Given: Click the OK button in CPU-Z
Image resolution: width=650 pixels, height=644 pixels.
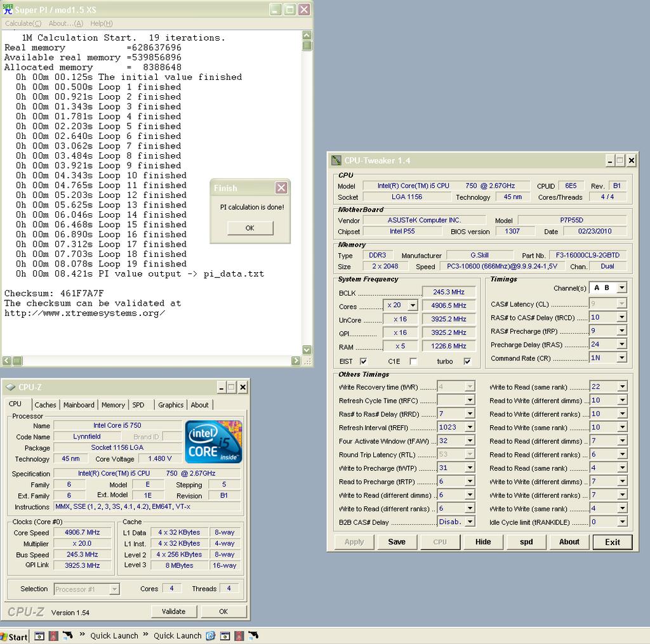Looking at the screenshot, I should tap(223, 612).
